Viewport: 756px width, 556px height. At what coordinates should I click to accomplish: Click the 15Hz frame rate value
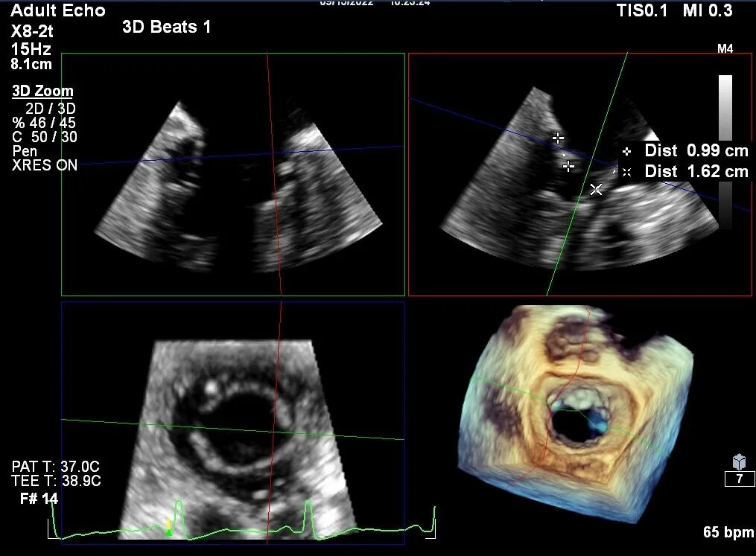pyautogui.click(x=31, y=49)
